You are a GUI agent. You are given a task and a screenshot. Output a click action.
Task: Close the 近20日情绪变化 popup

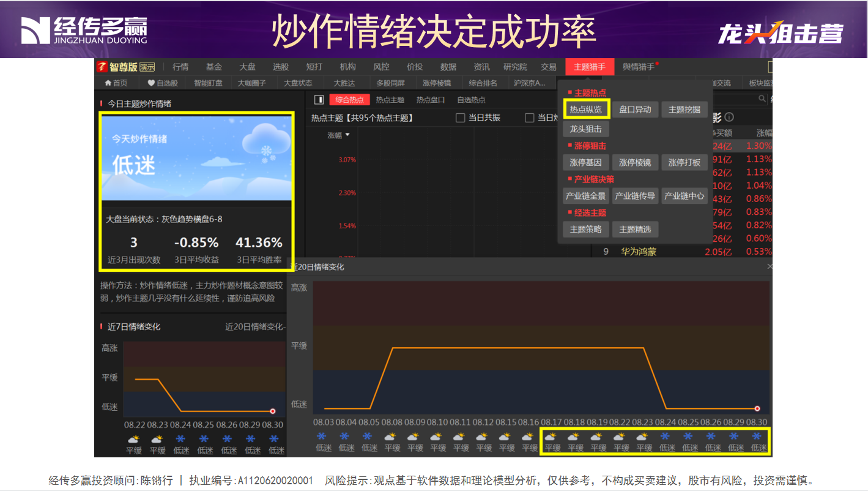point(770,267)
